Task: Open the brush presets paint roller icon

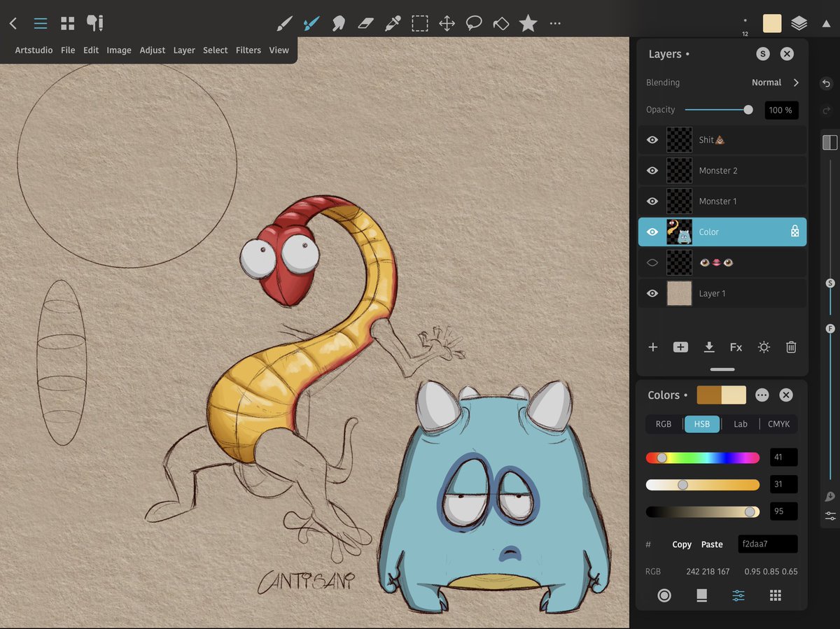Action: tap(94, 23)
